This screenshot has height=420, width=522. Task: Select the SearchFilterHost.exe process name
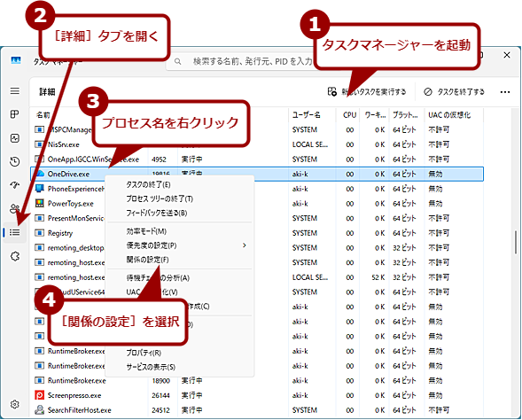point(79,410)
